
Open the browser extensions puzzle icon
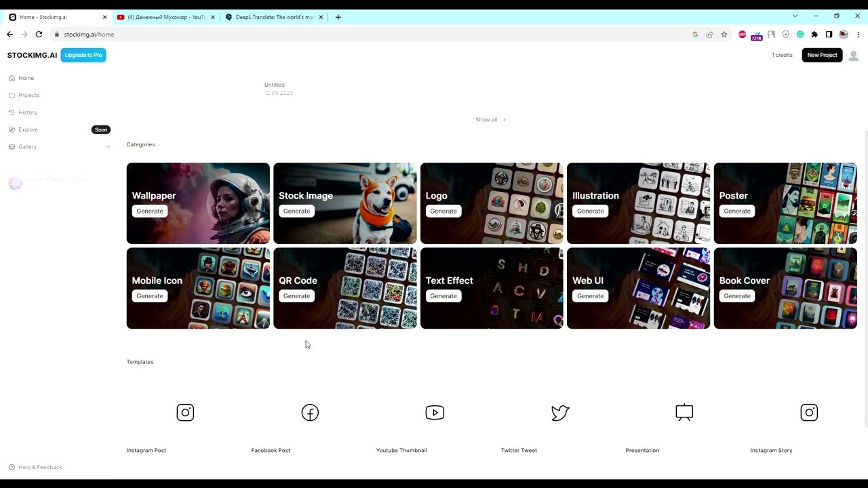coord(814,35)
